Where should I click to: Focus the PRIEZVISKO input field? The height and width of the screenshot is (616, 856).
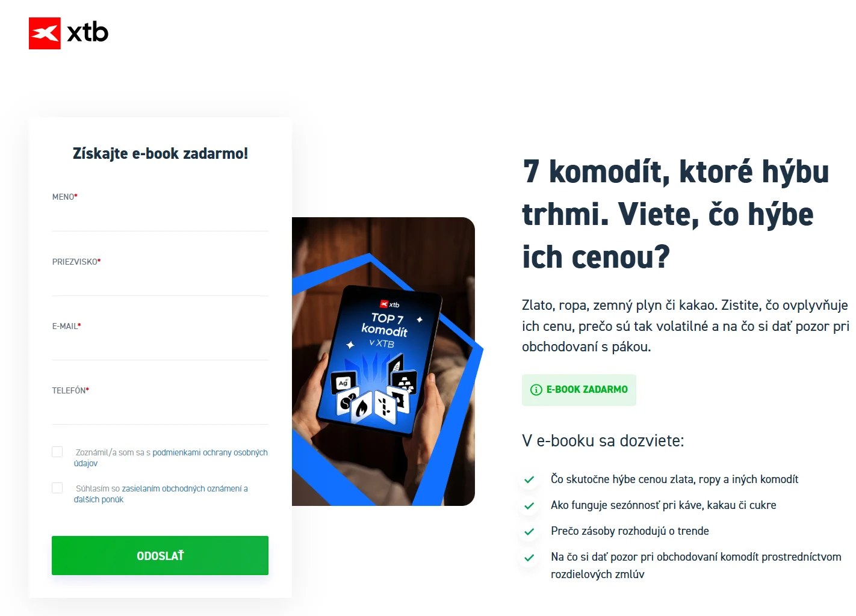click(x=160, y=283)
